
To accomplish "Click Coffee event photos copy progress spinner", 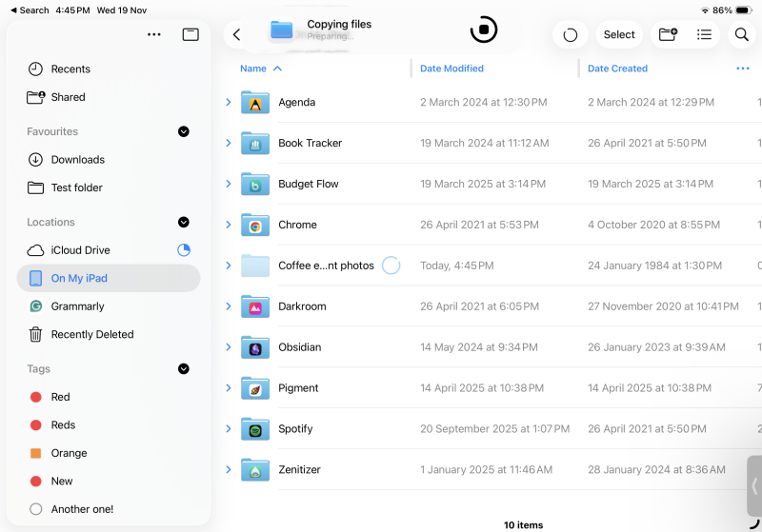I will click(391, 266).
